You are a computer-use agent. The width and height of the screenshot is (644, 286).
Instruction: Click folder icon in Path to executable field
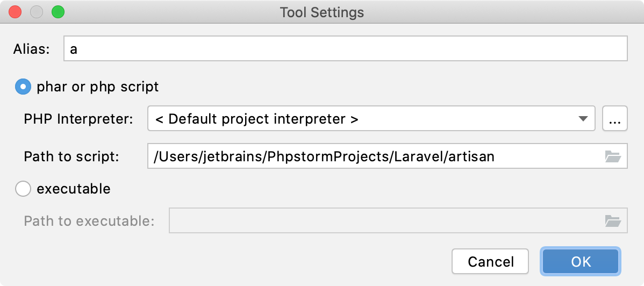click(x=612, y=221)
